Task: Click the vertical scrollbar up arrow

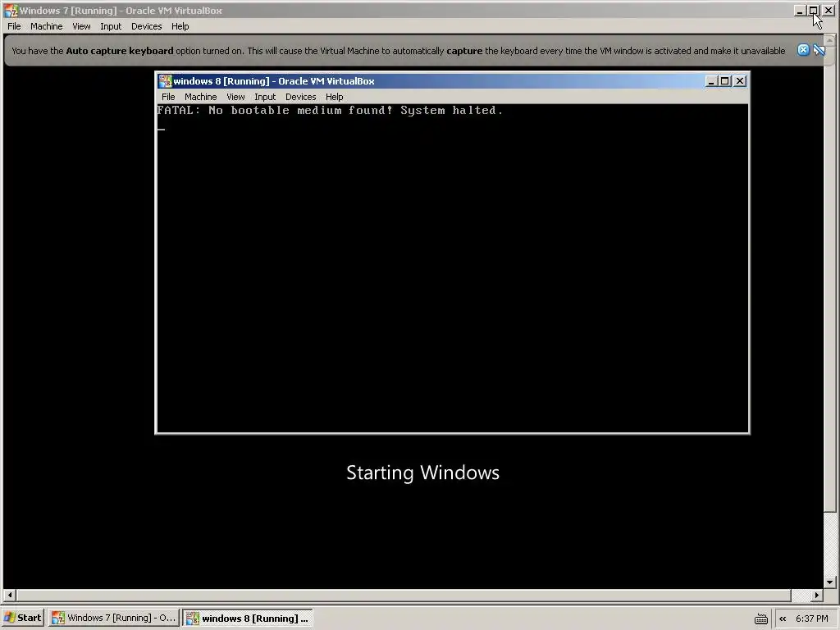Action: tap(830, 41)
